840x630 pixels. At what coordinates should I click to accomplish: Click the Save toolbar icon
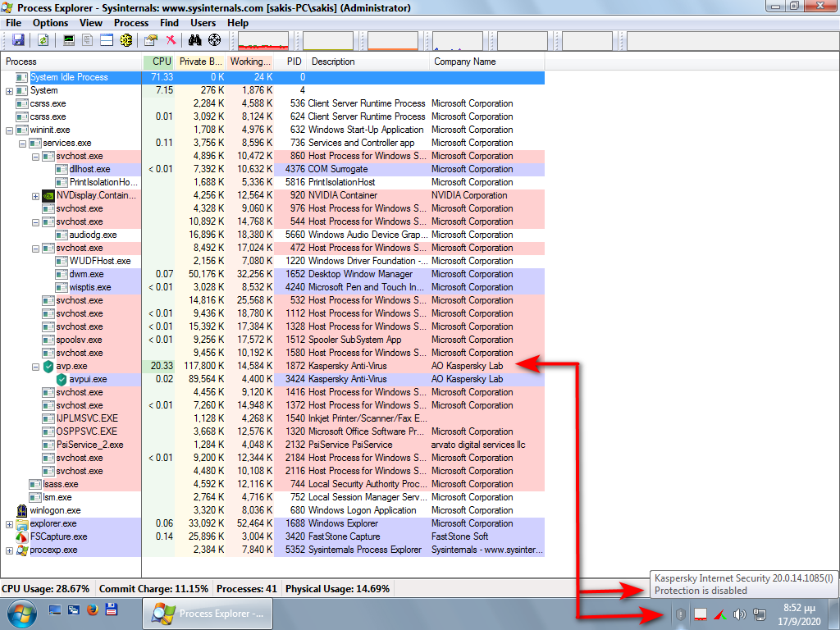(18, 40)
